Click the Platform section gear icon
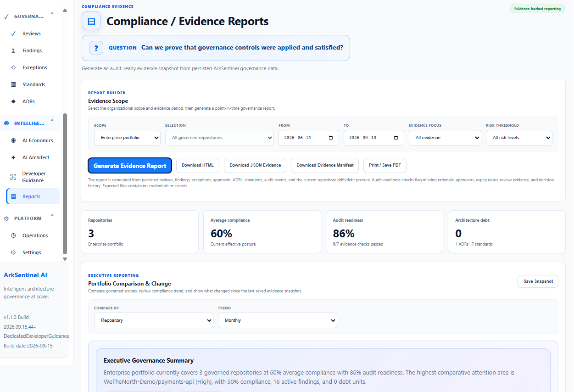This screenshot has height=392, width=574. 6,218
